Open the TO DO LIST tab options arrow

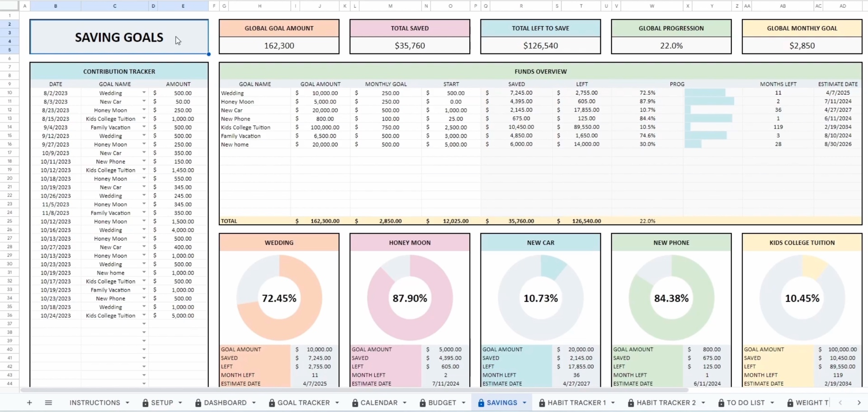[772, 403]
